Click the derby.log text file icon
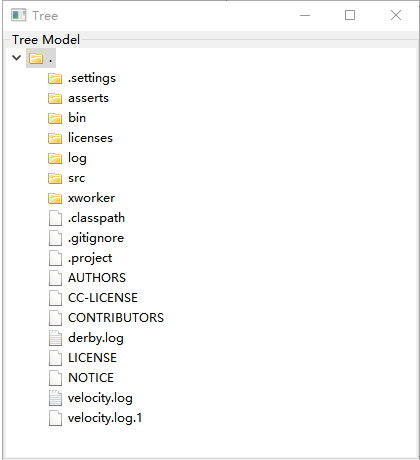 (x=55, y=338)
